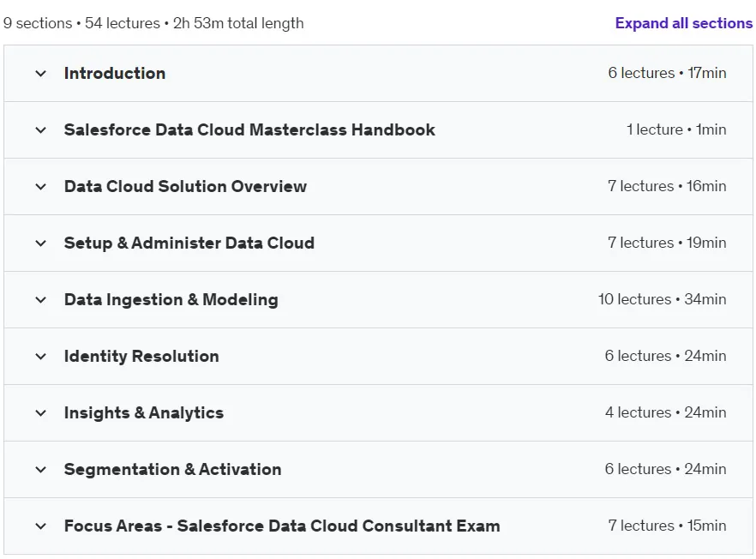Open Salesforce Data Cloud Masterclass Handbook section

tap(249, 129)
